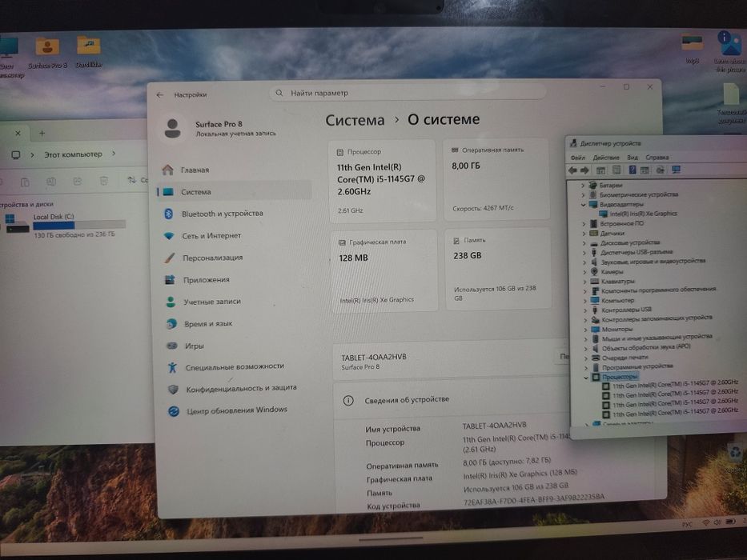Expand the Батареи device category
The height and width of the screenshot is (560, 747).
coord(583,186)
